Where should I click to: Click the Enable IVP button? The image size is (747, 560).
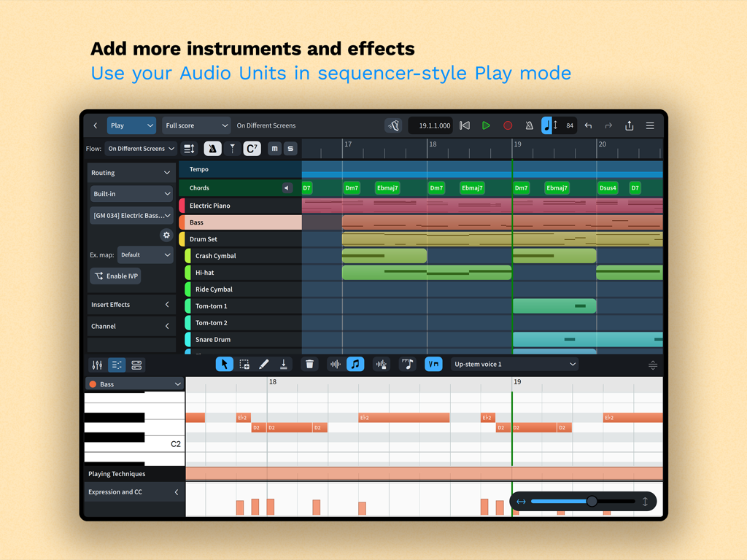(x=115, y=276)
